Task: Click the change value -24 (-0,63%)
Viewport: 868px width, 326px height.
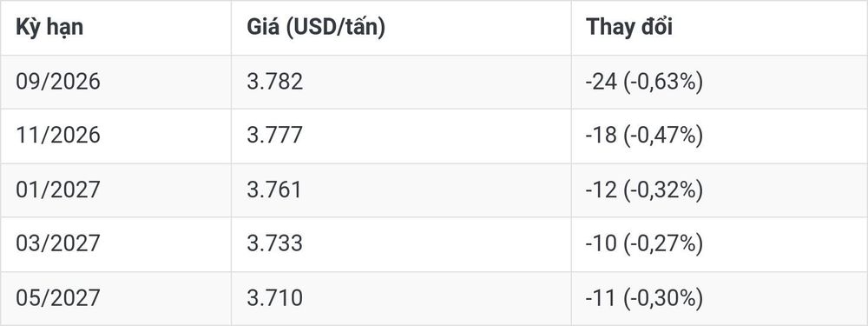Action: tap(644, 82)
